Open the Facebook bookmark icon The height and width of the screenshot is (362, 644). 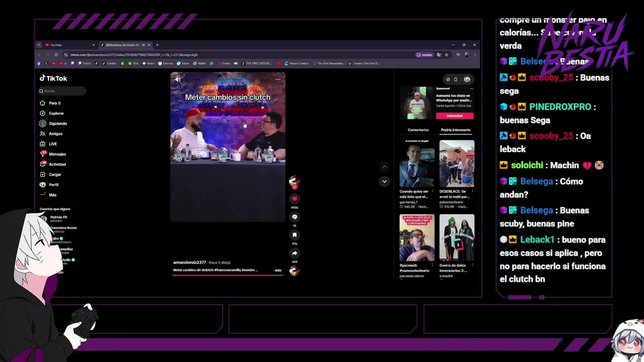(x=39, y=63)
